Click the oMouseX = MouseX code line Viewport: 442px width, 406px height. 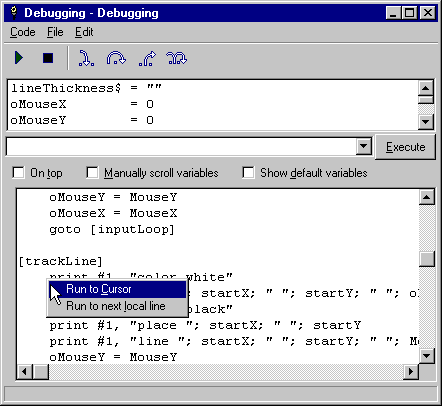click(x=113, y=213)
